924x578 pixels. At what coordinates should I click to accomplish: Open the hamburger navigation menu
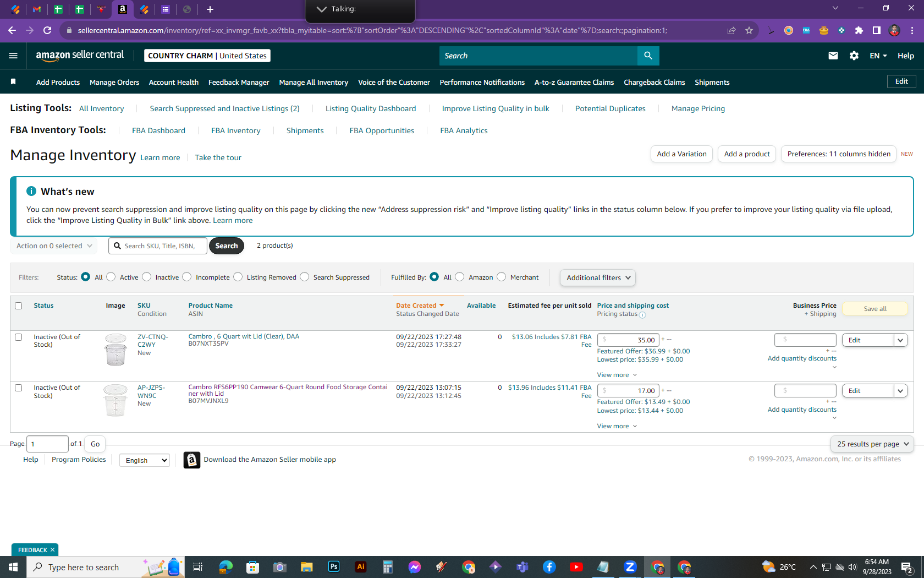pos(13,56)
